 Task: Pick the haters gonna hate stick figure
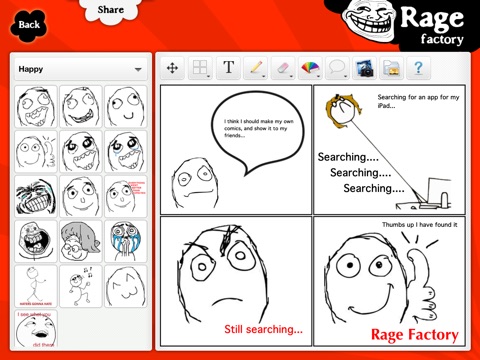[36, 286]
